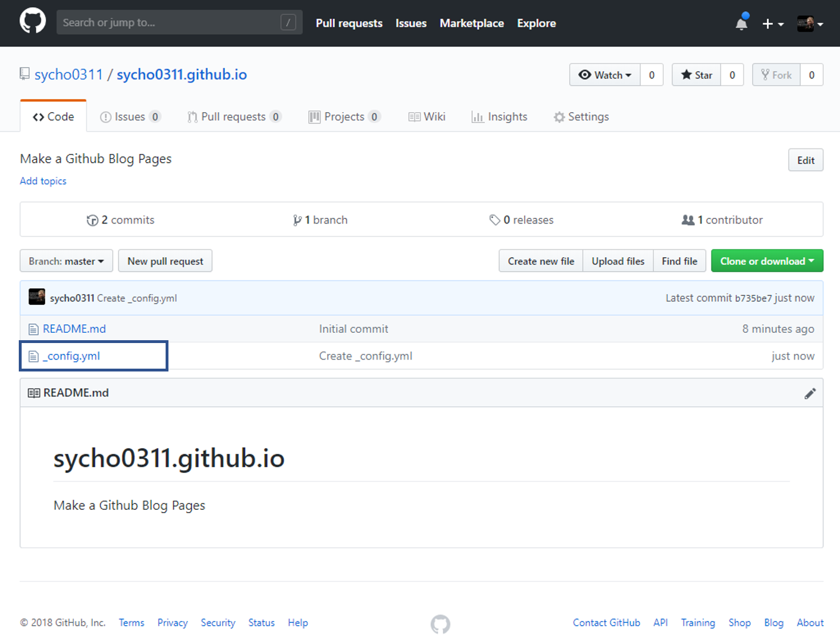Click the README.md file icon in list
Screen dimensions: 840x640
pyautogui.click(x=34, y=329)
